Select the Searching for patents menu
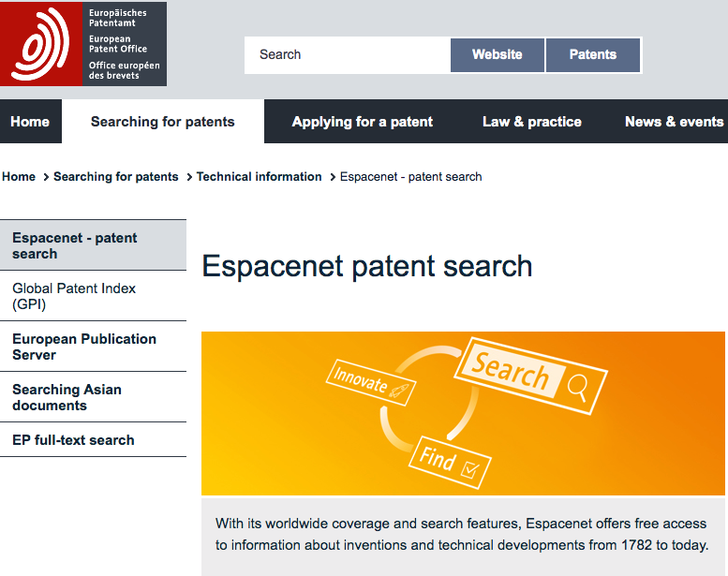 (x=163, y=122)
